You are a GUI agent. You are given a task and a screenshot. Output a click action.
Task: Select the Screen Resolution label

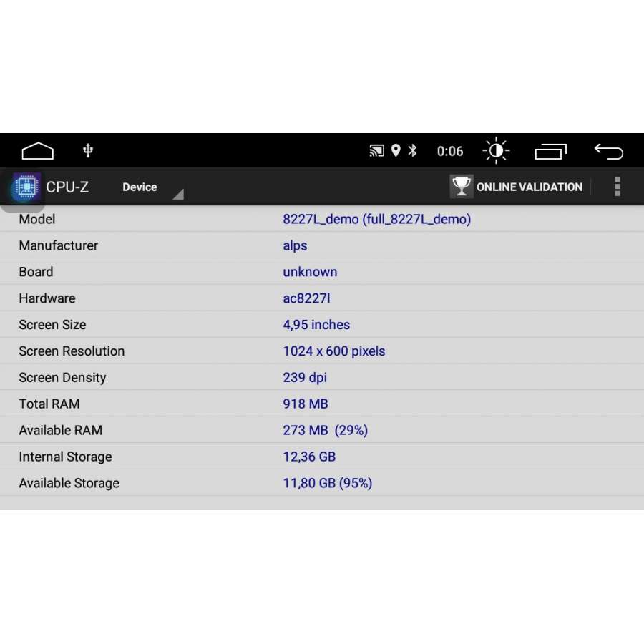(x=72, y=351)
